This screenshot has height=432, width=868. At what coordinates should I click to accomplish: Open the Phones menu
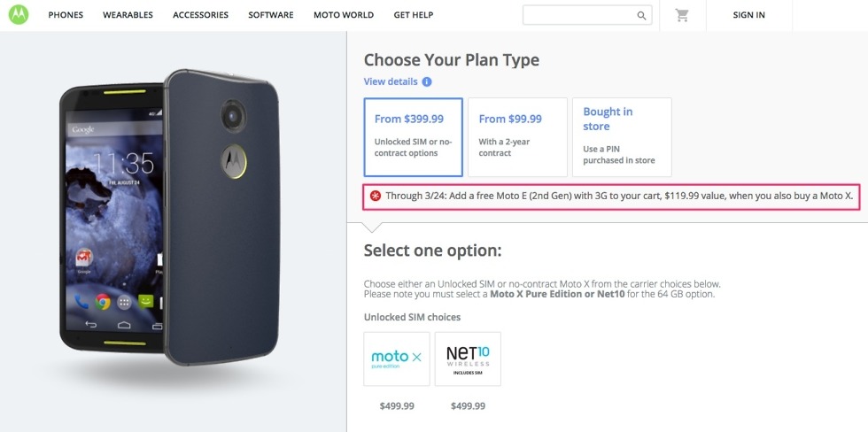click(x=66, y=15)
